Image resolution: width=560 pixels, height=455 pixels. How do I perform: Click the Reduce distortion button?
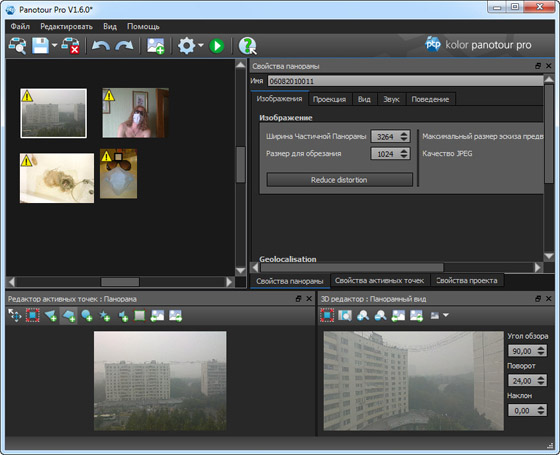pos(339,180)
